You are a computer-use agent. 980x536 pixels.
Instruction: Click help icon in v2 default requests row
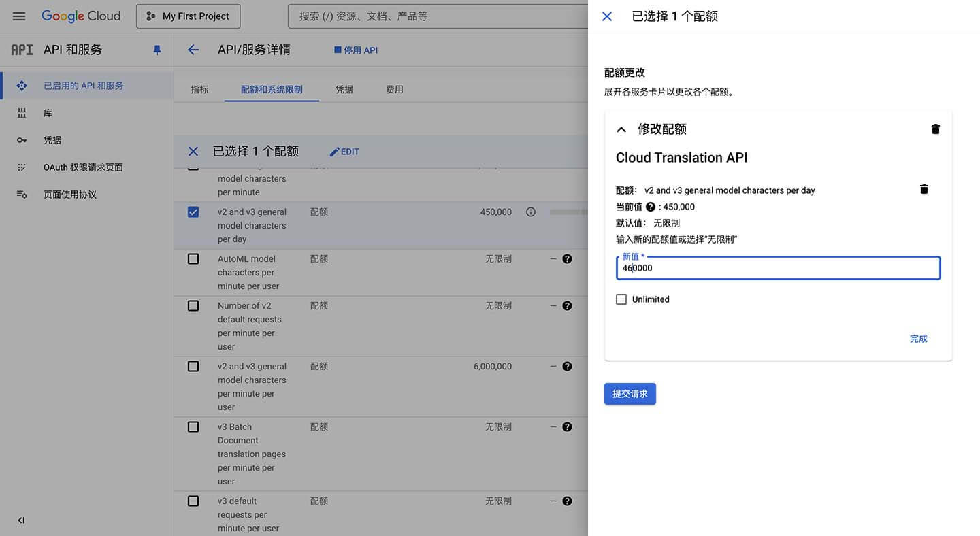pos(567,306)
